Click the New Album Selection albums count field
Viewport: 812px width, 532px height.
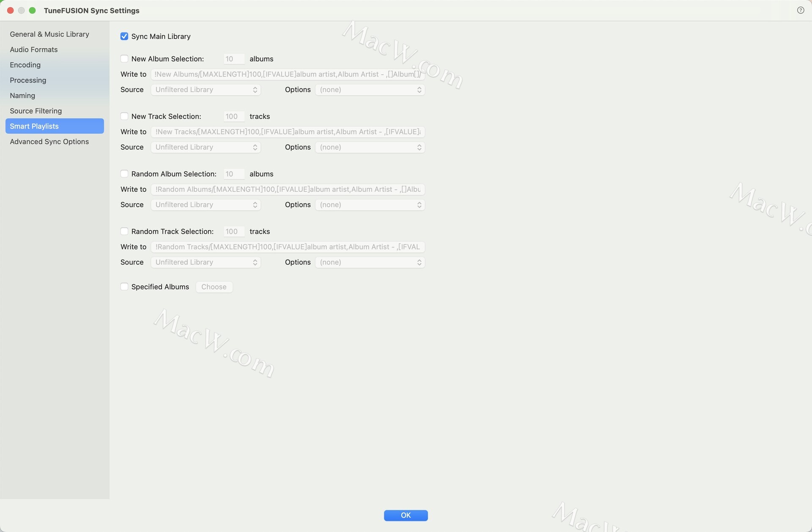click(234, 59)
